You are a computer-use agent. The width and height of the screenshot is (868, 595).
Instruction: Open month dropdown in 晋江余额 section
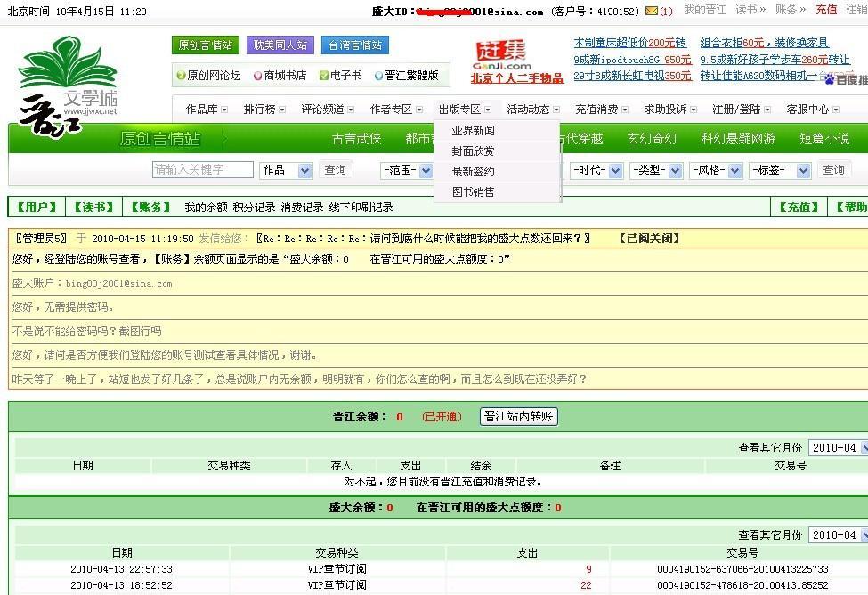838,447
